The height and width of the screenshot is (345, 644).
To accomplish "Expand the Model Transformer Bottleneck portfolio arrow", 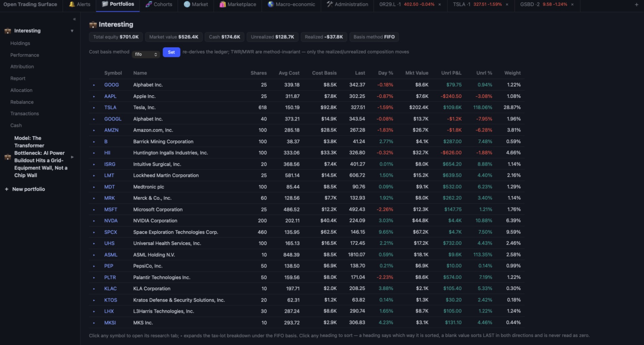I will pos(72,157).
